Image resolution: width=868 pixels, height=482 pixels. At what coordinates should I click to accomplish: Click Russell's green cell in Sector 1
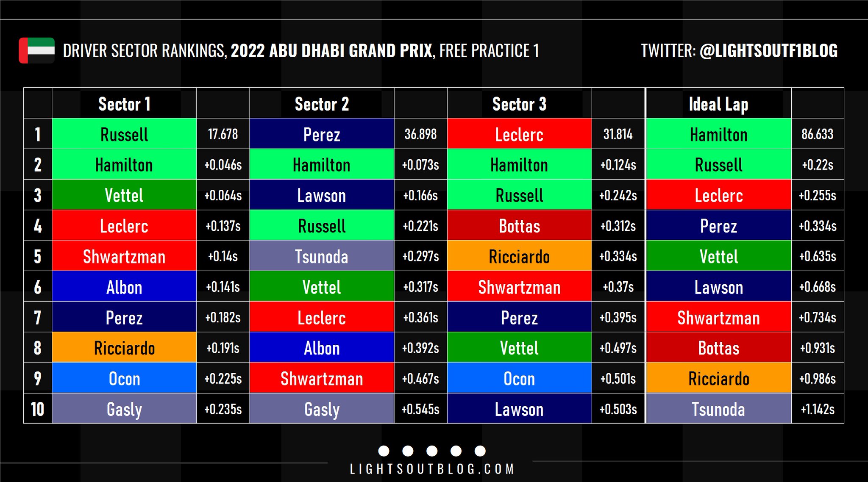tap(124, 134)
